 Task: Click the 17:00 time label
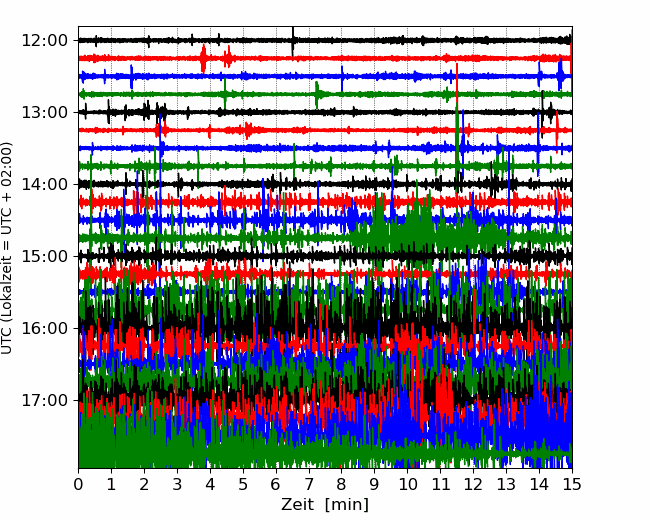45,400
